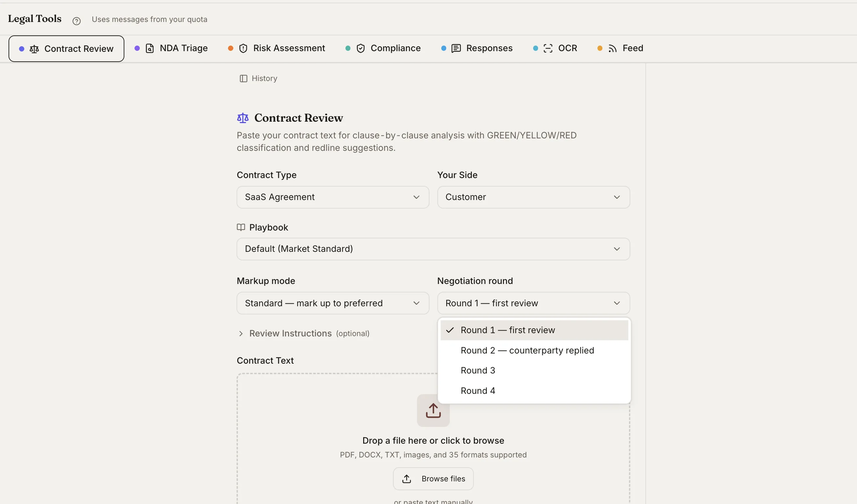857x504 pixels.
Task: Click the Contract Text label
Action: point(265,361)
